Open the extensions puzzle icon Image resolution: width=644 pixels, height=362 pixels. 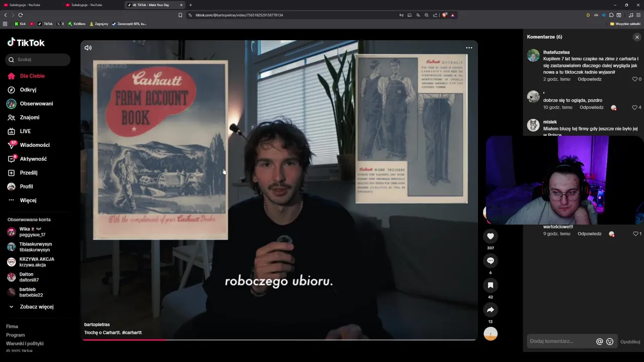(611, 15)
